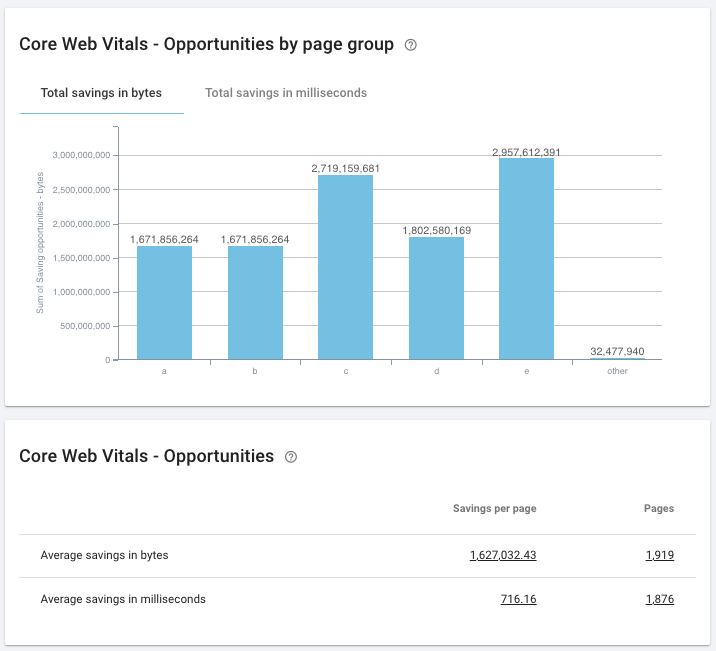Click the Average savings in bytes row label

[104, 555]
